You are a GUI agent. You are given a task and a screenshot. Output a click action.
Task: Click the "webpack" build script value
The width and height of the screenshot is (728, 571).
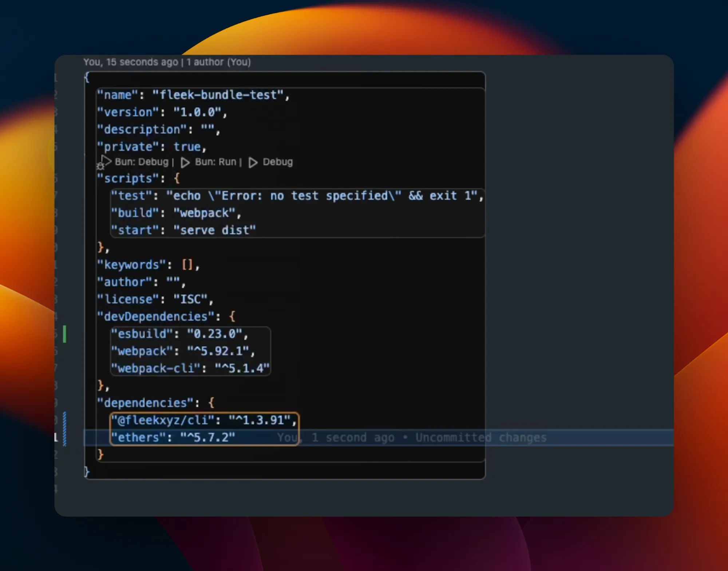(204, 213)
